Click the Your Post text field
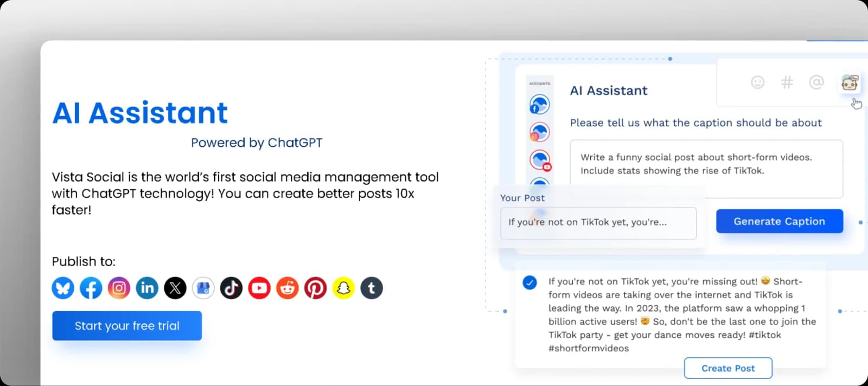The height and width of the screenshot is (386, 868). tap(598, 223)
